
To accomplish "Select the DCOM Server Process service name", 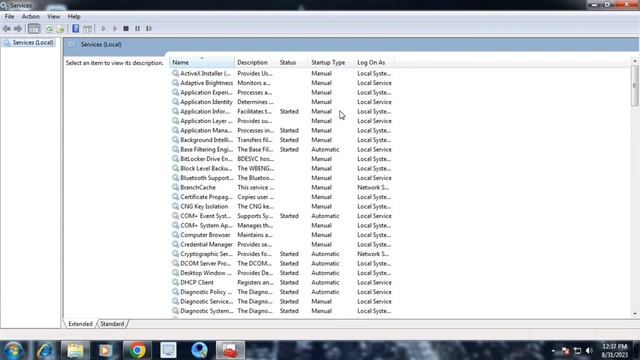I will 206,263.
